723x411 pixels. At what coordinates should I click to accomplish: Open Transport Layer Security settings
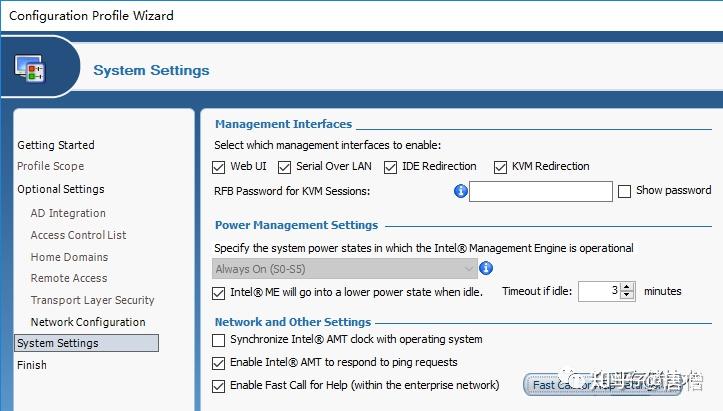tap(93, 300)
